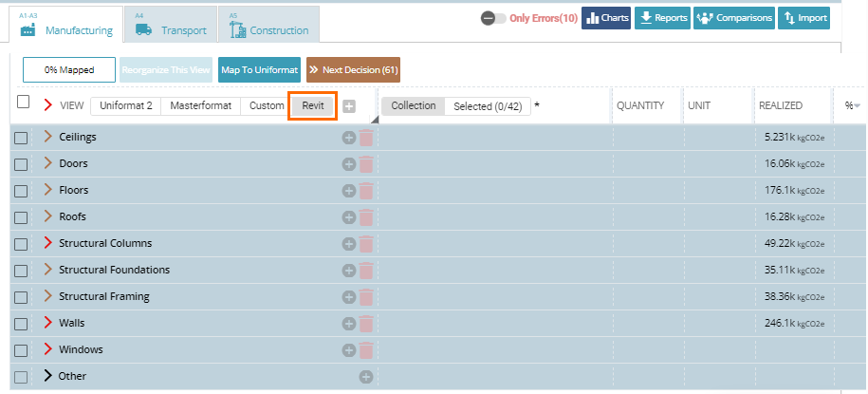Click the plus icon on the Ceilings row
This screenshot has height=394, width=868.
coord(349,138)
